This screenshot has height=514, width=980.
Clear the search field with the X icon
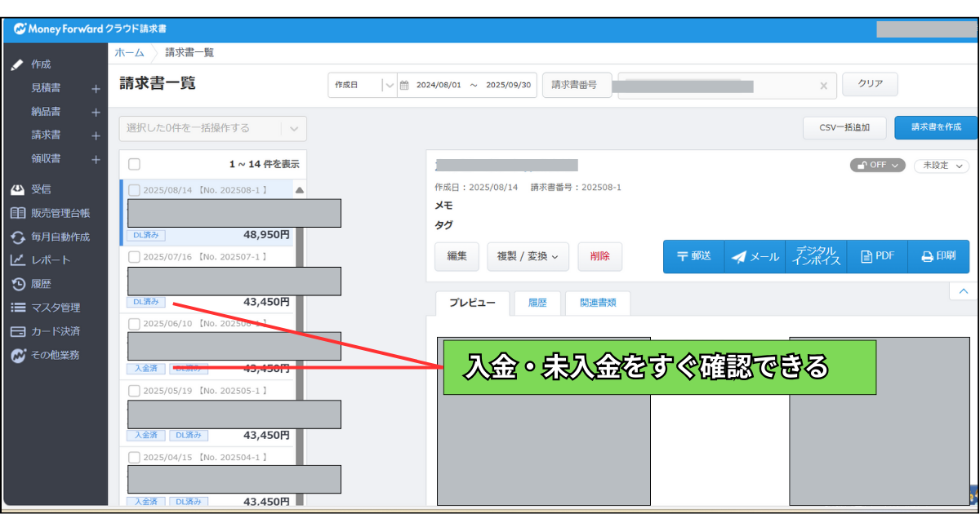[823, 86]
